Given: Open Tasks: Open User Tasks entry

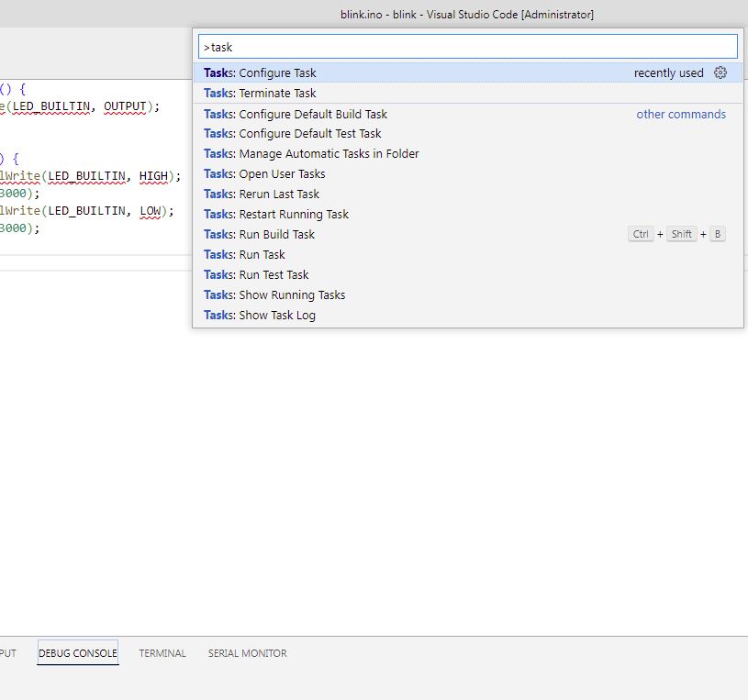Looking at the screenshot, I should [264, 174].
